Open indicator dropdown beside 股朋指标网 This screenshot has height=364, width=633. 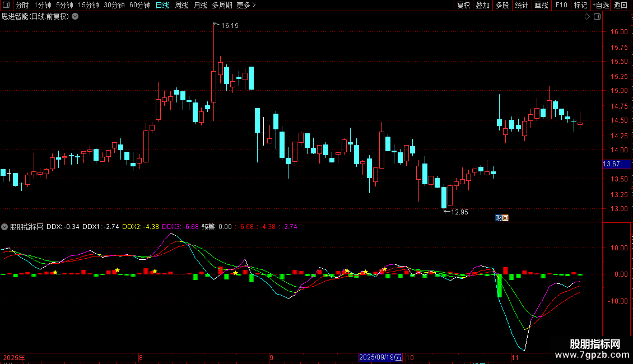click(4, 227)
